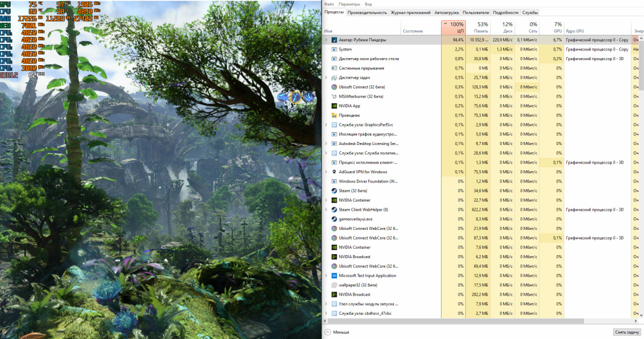Expand the Аватар: Рубежи Пандоры process group

tap(326, 40)
